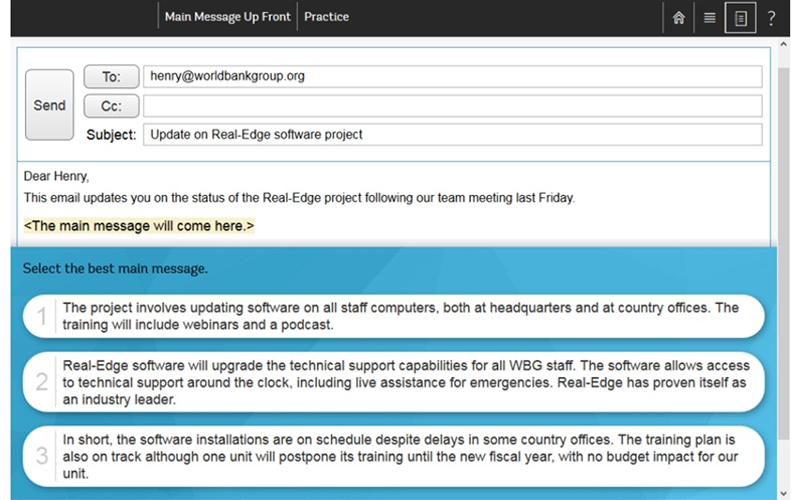Choose the option starting with 'In short'
Viewport: 800px width, 500px height.
(x=400, y=456)
